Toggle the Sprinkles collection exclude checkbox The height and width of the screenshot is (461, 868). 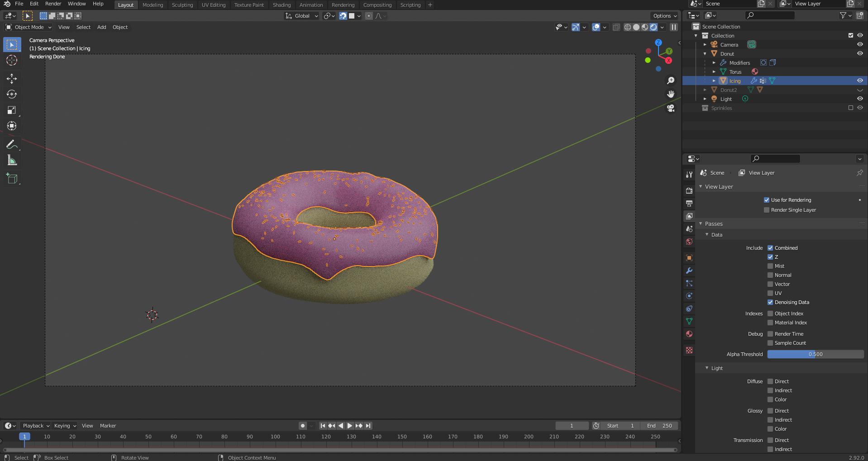click(x=851, y=108)
